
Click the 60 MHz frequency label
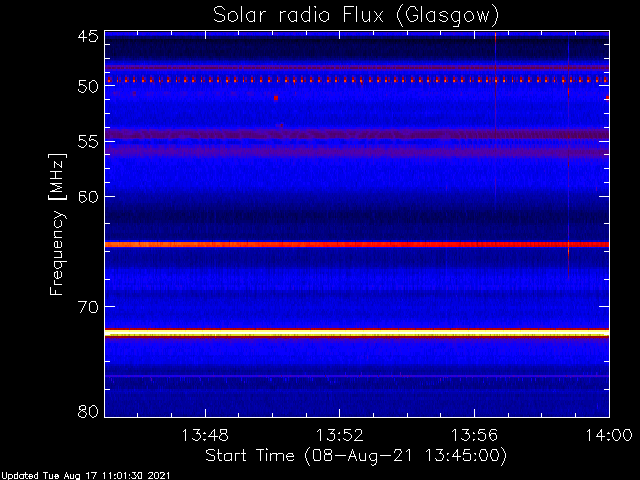[x=88, y=197]
